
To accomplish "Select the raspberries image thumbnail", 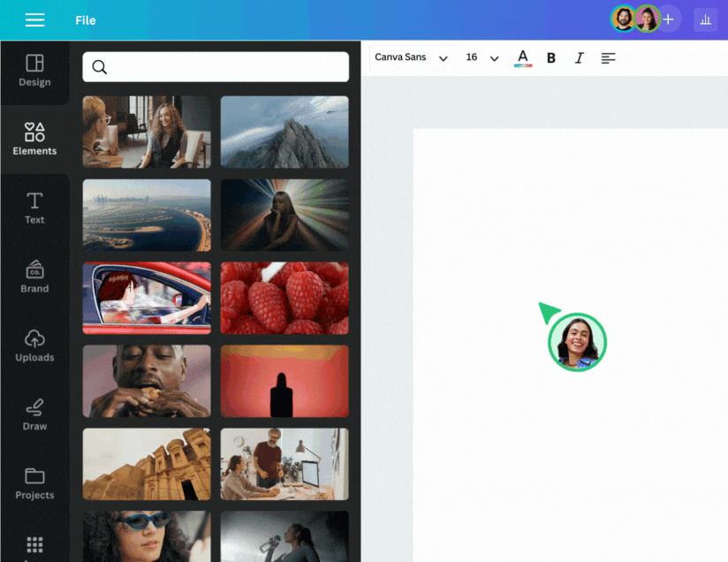I will click(284, 298).
